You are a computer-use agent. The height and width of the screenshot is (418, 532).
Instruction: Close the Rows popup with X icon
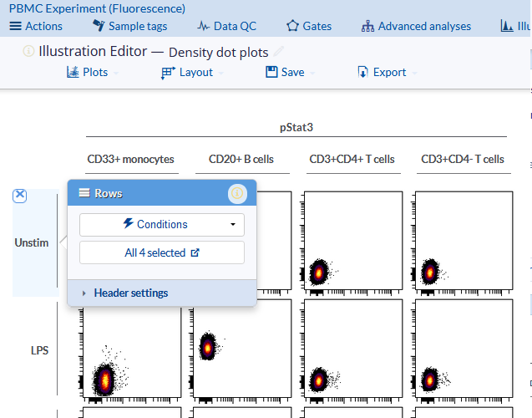click(21, 196)
